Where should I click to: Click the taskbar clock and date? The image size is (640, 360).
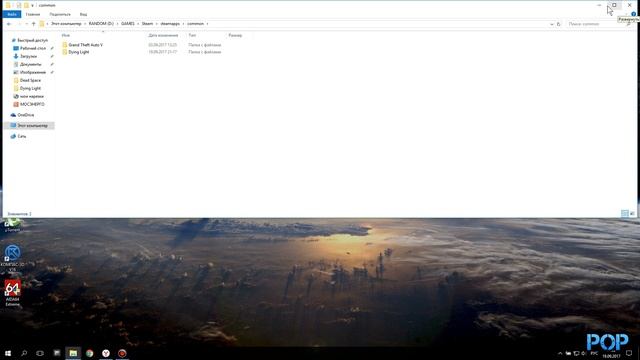[611, 354]
